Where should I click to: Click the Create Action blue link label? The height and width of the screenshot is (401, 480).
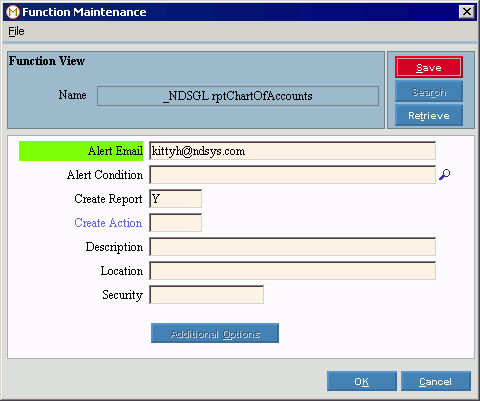[108, 223]
